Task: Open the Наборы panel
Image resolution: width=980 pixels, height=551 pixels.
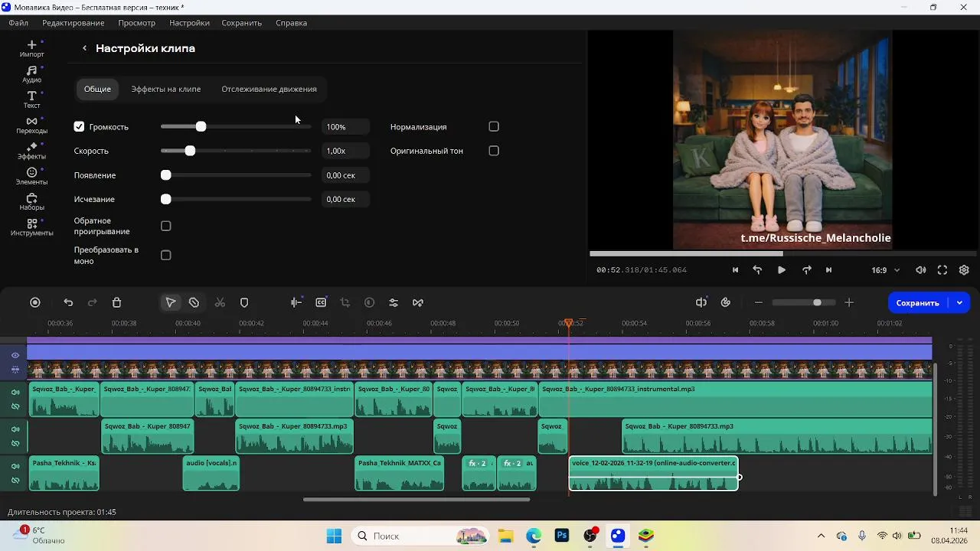Action: click(x=31, y=201)
